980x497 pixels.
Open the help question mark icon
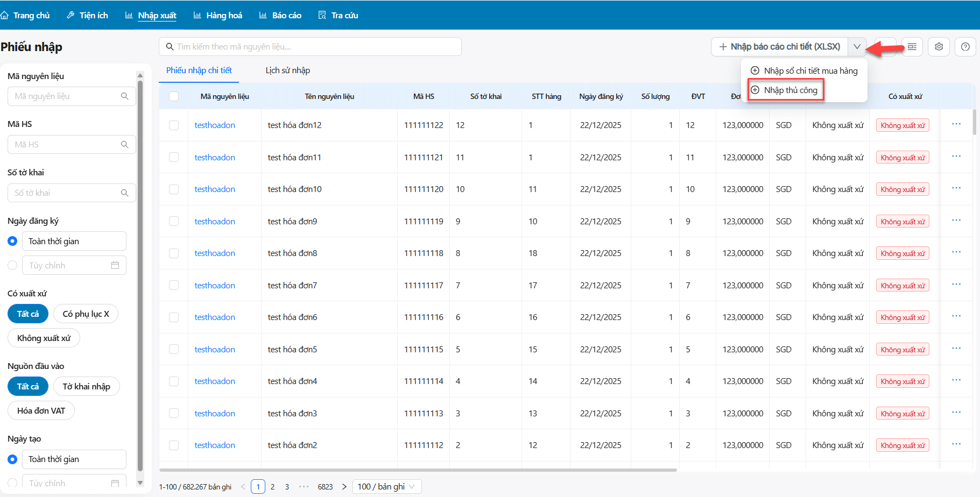(965, 47)
